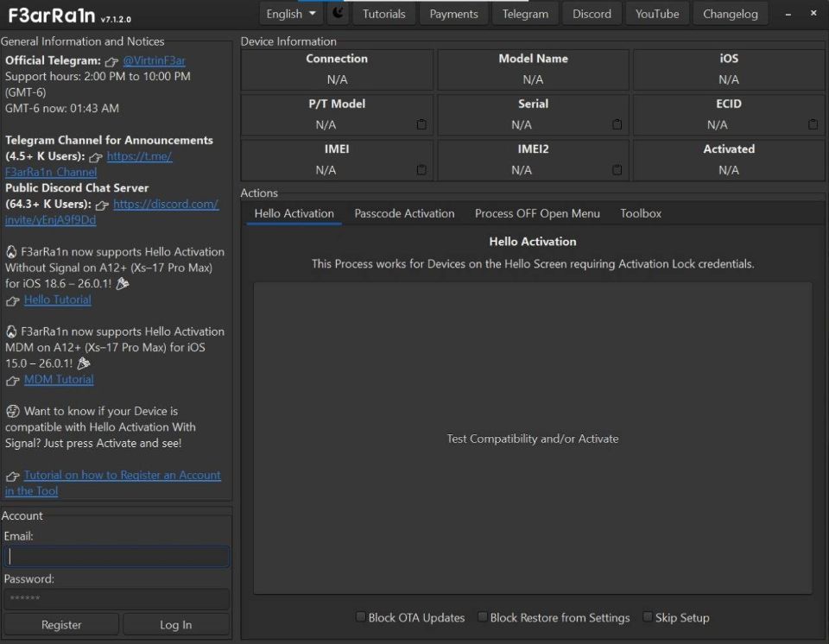The image size is (829, 644).
Task: Open the Hello Tutorial link
Action: 58,300
